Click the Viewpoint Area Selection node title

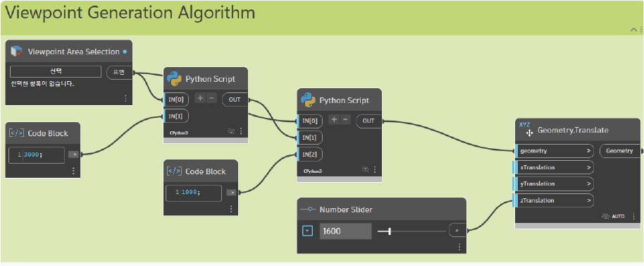73,52
